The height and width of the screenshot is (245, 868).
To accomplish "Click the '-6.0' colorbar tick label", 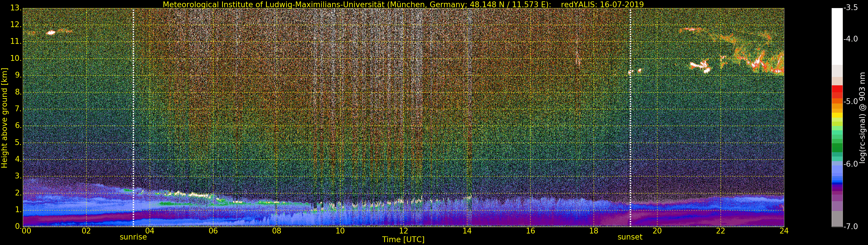I will (851, 164).
